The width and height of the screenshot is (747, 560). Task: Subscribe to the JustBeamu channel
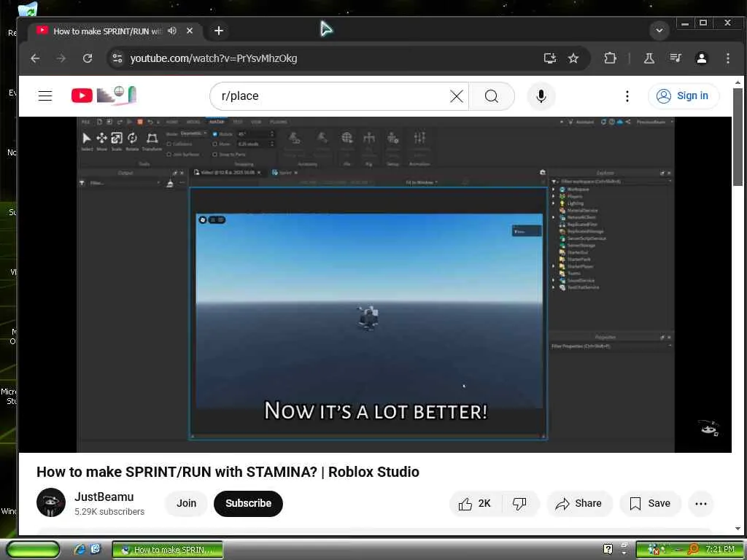248,503
